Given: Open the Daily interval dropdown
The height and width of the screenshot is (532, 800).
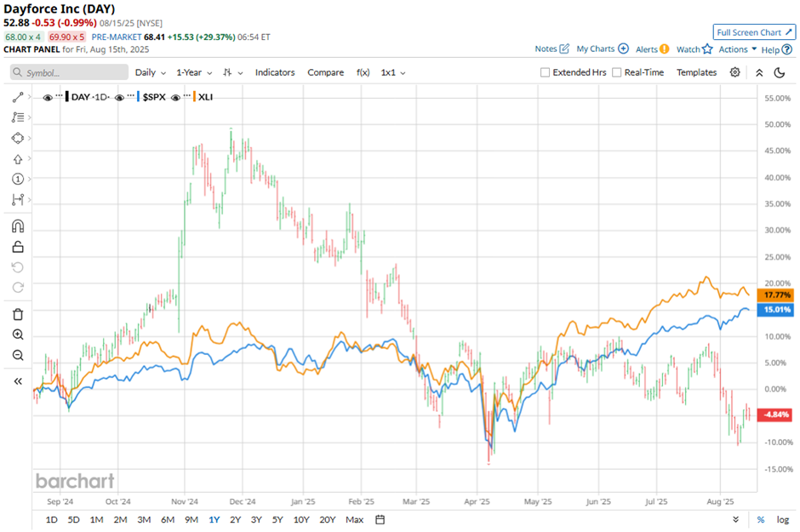Looking at the screenshot, I should click(151, 72).
